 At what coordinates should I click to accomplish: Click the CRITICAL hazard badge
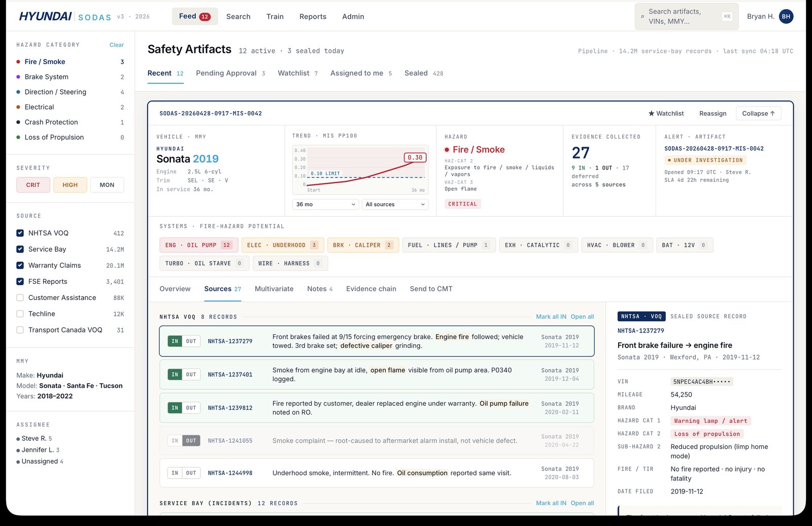coord(462,204)
